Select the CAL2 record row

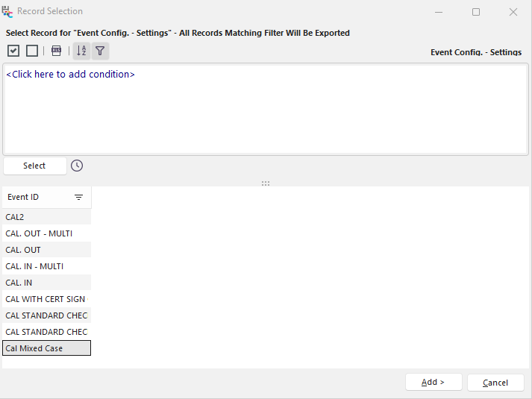pyautogui.click(x=46, y=217)
